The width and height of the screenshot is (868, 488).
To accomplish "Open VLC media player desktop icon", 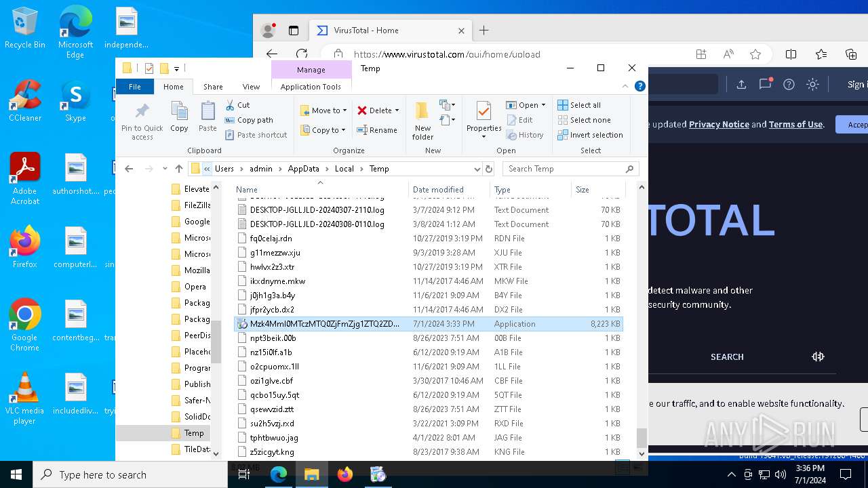I will [24, 399].
